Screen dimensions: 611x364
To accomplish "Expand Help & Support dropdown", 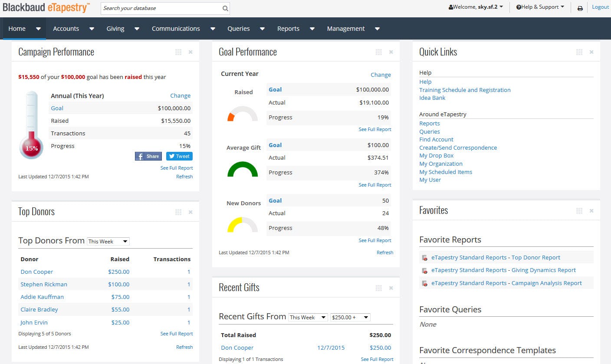I will click(540, 7).
